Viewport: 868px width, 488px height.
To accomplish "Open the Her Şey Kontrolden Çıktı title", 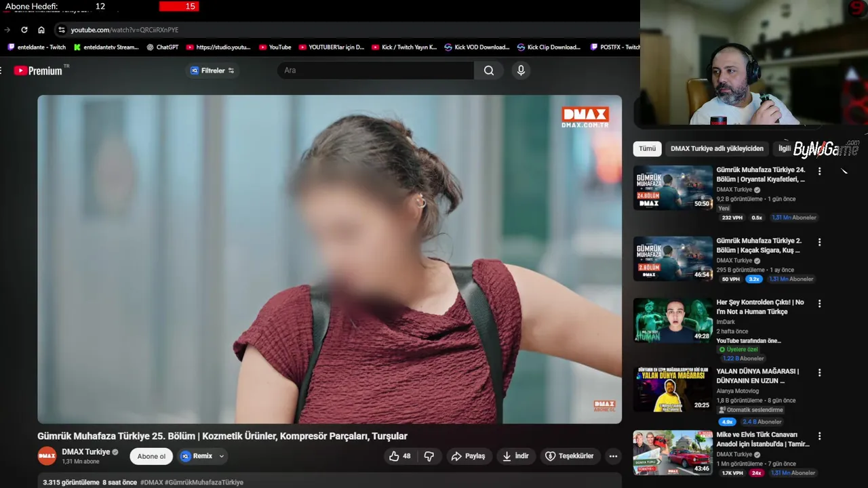I will 760,307.
